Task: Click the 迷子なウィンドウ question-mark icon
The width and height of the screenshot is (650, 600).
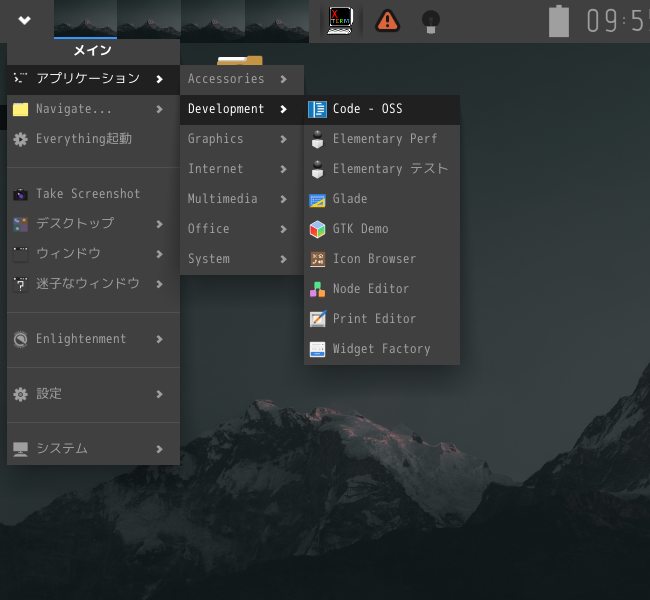Action: tap(20, 284)
